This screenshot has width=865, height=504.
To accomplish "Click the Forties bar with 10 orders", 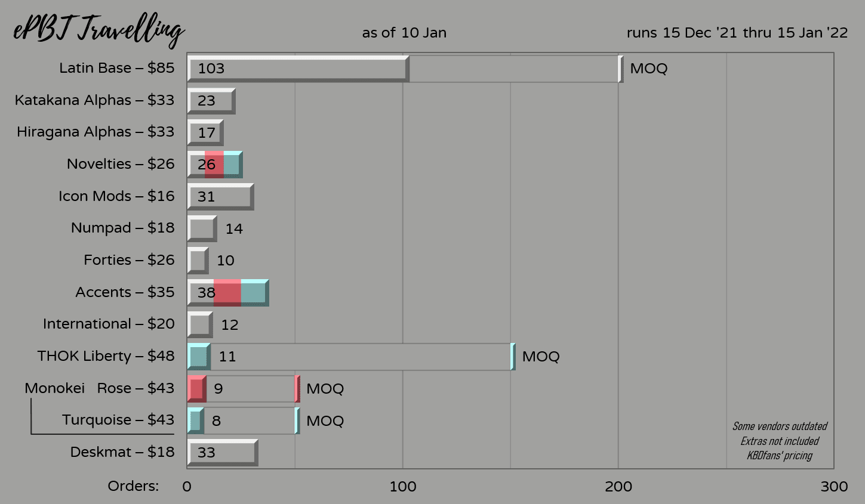I will pos(198,261).
